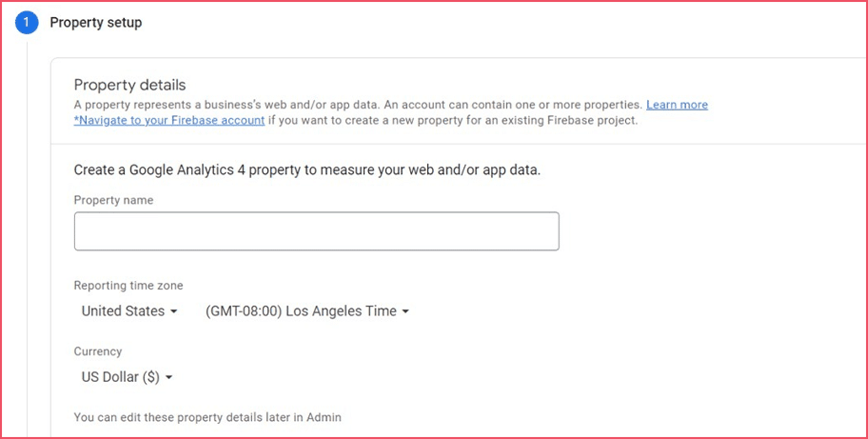Viewport: 868px width, 439px height.
Task: Click the arrow next to United States
Action: pos(174,312)
